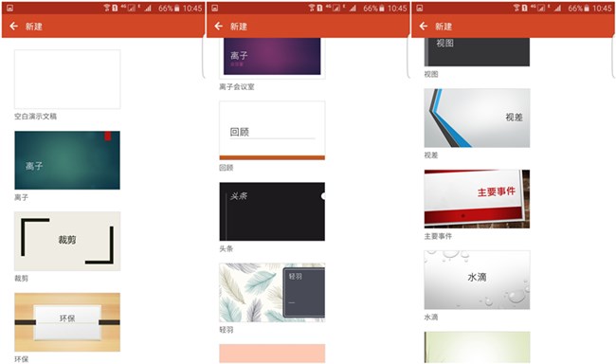This screenshot has height=364, width=616.
Task: Choose the 回顾 template thumbnail
Action: (272, 131)
